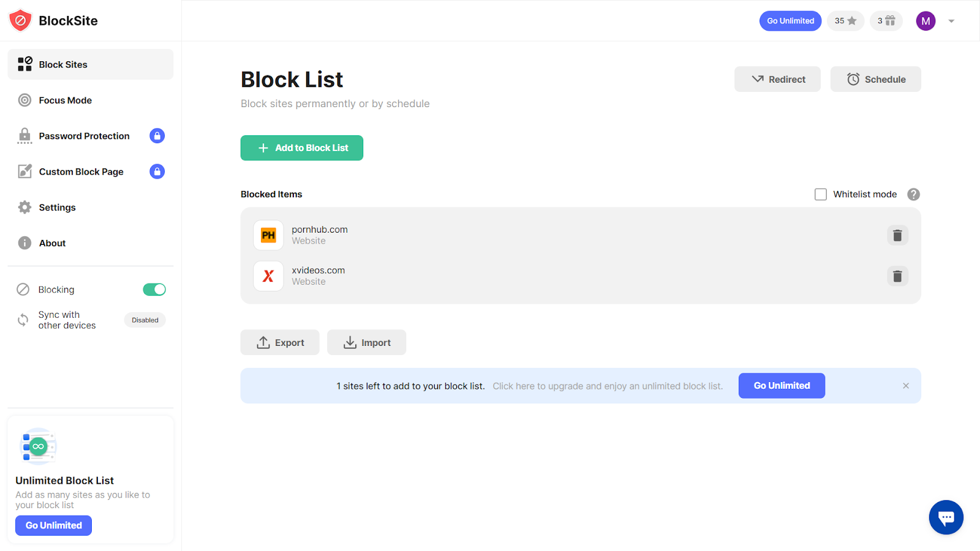This screenshot has width=980, height=551.
Task: Open the Redirect settings
Action: coord(777,79)
